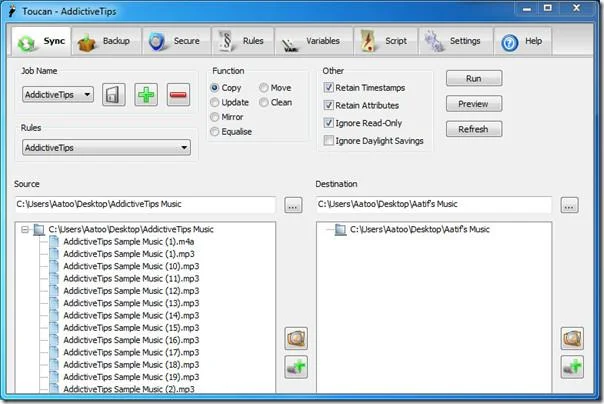This screenshot has width=604, height=404.
Task: Click the destination pane add icon with green plus
Action: 572,367
